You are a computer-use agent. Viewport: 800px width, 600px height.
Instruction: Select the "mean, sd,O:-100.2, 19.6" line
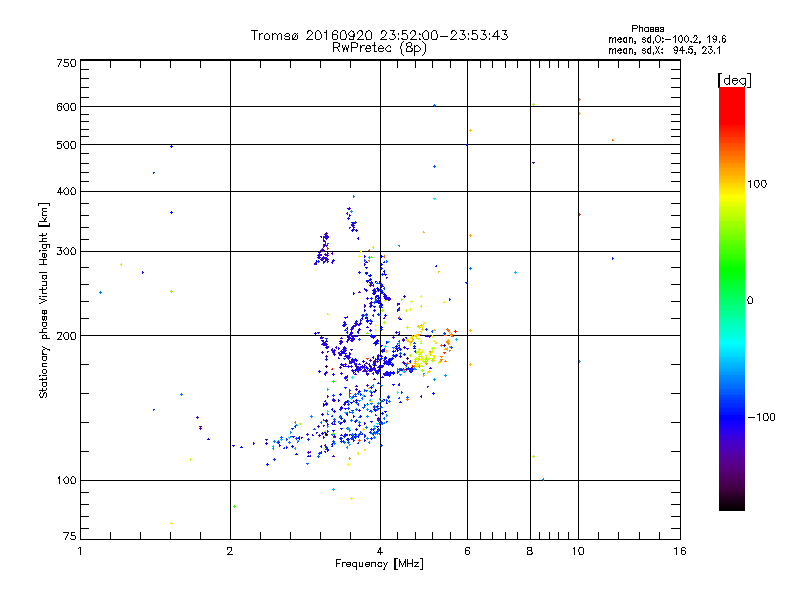pos(667,39)
